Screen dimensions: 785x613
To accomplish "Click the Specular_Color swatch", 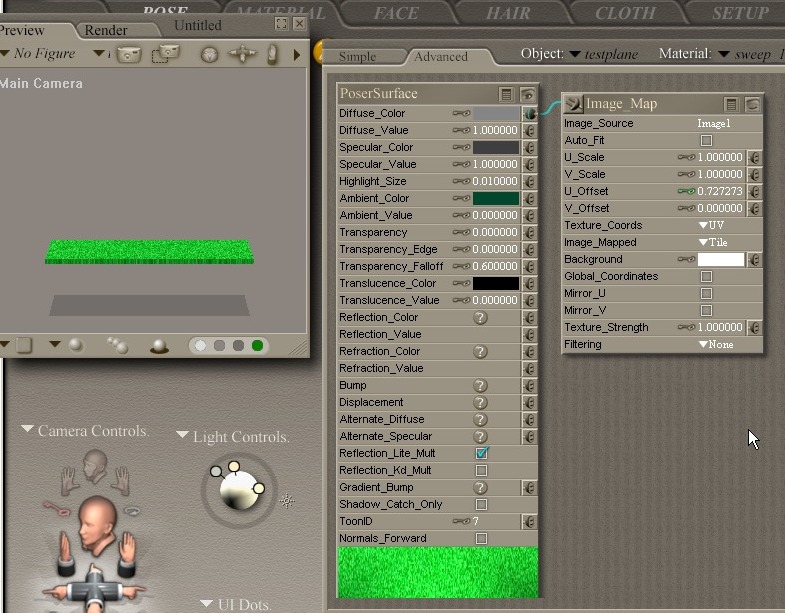I will [x=496, y=147].
